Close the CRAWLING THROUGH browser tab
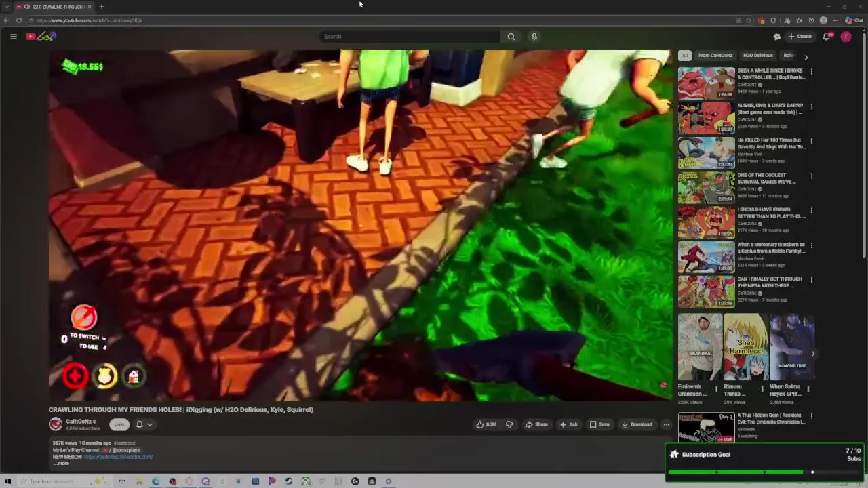Screen dimensions: 868x488 click(89, 7)
